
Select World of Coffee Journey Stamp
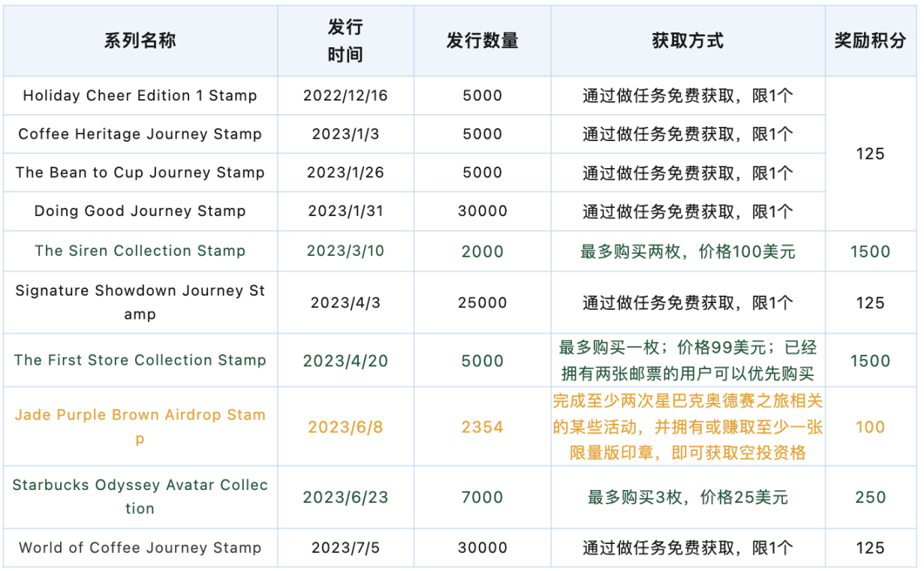140,548
